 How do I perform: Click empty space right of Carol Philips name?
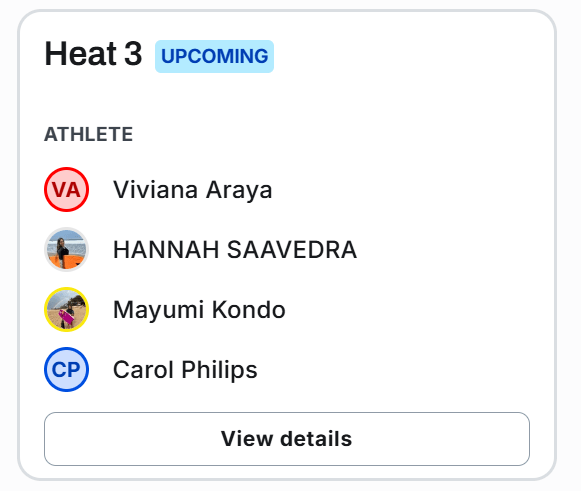tap(393, 369)
